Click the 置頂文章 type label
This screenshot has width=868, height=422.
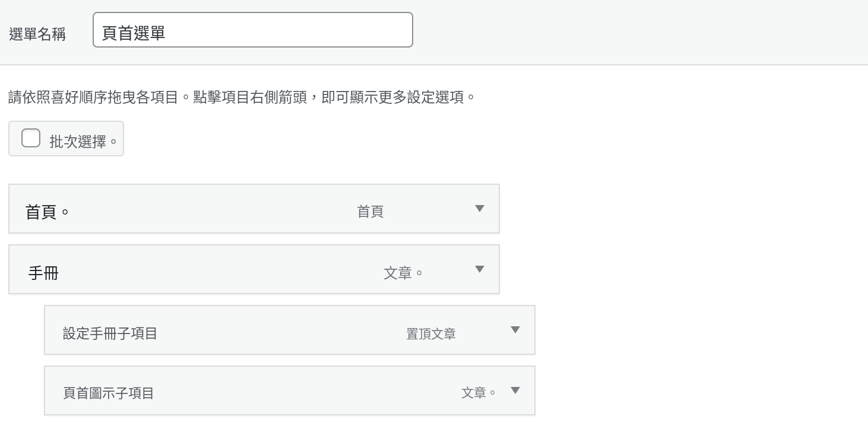tap(431, 334)
